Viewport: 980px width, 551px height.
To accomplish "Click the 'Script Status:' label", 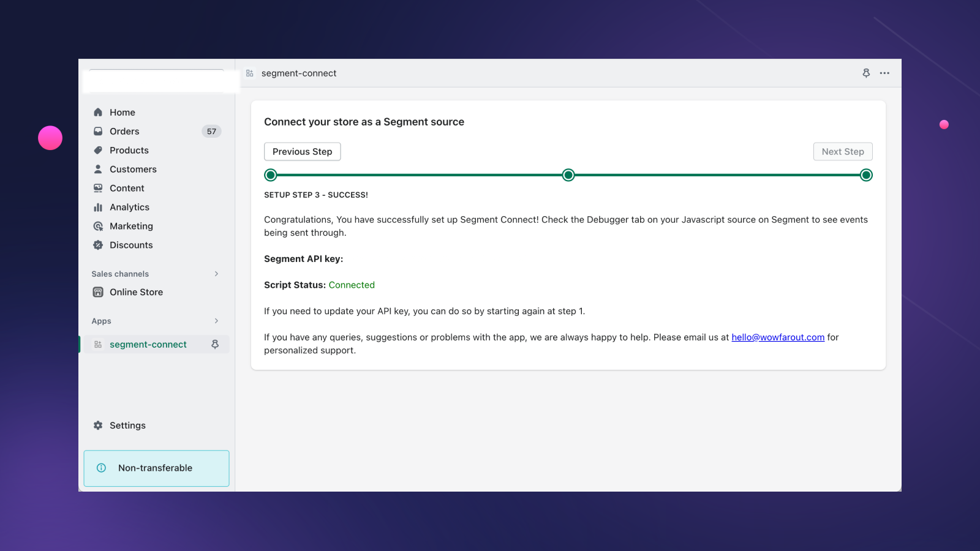I will tap(295, 285).
